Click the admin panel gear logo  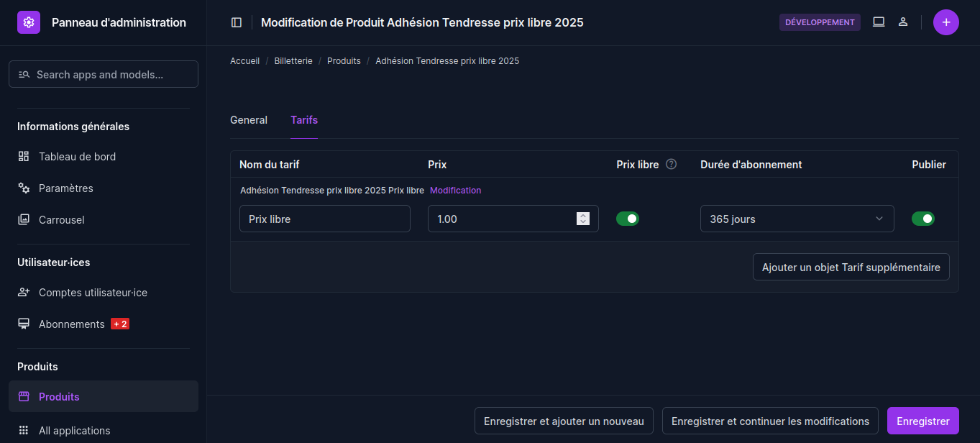click(29, 22)
